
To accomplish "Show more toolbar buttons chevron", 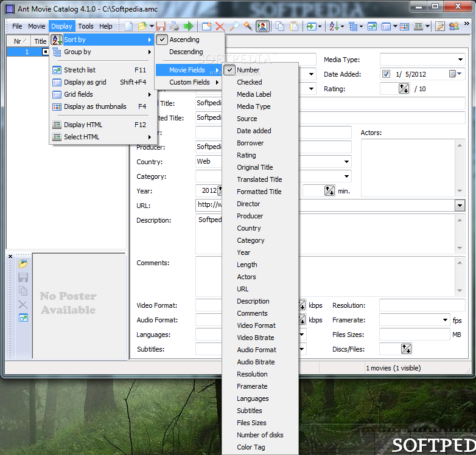I will click(x=467, y=24).
